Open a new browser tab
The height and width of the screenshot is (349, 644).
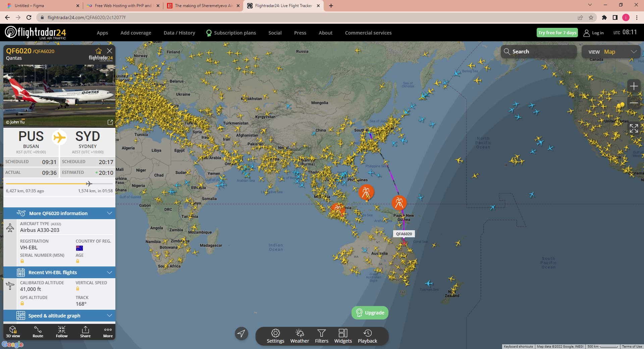[x=331, y=6]
